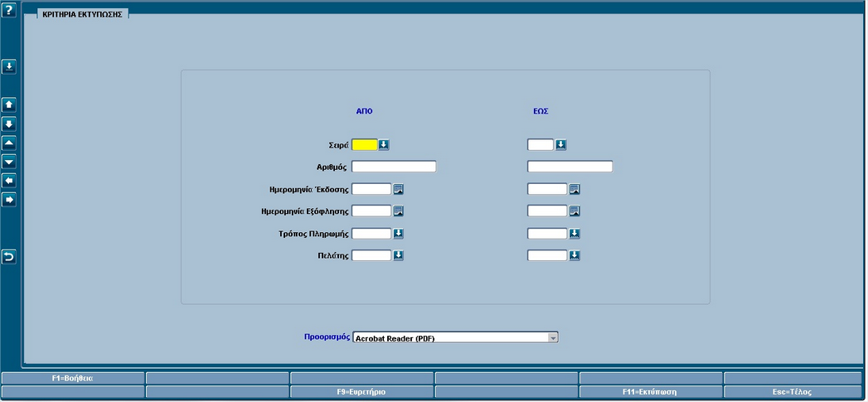Viewport: 868px width, 402px height.
Task: Click the ΑΠΟ column heading
Action: pos(364,111)
